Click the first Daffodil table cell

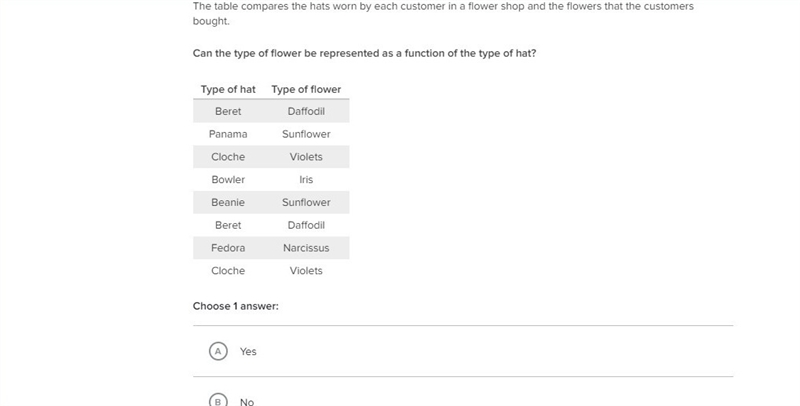(x=306, y=111)
